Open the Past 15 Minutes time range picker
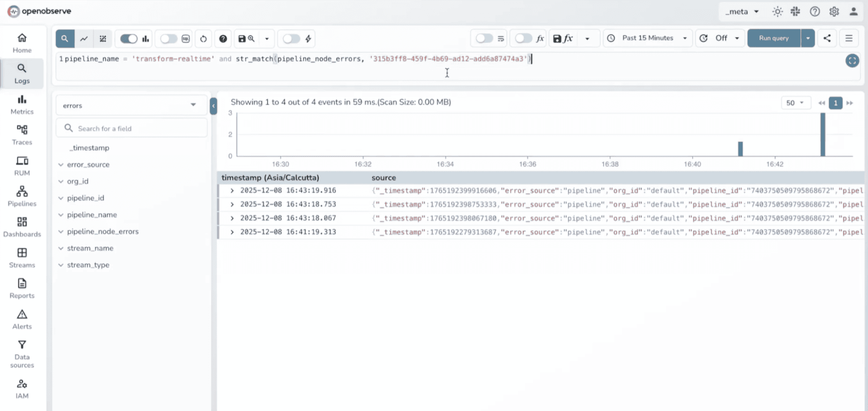 647,38
